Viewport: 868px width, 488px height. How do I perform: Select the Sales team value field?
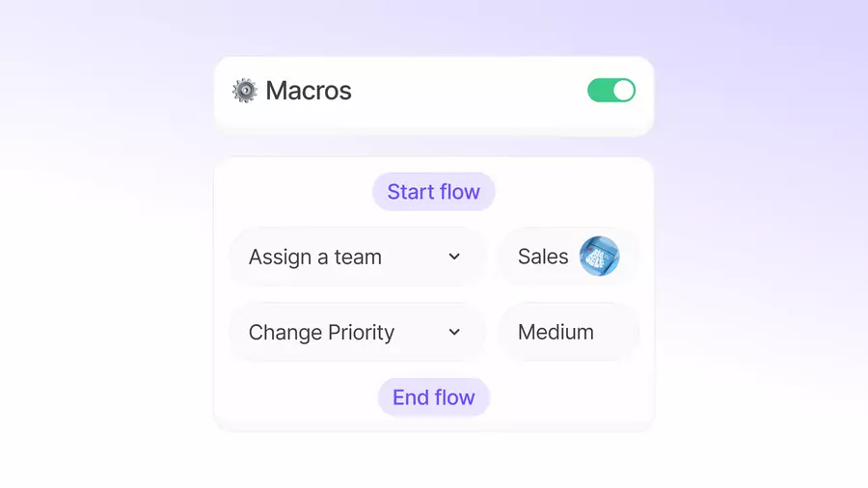[568, 257]
